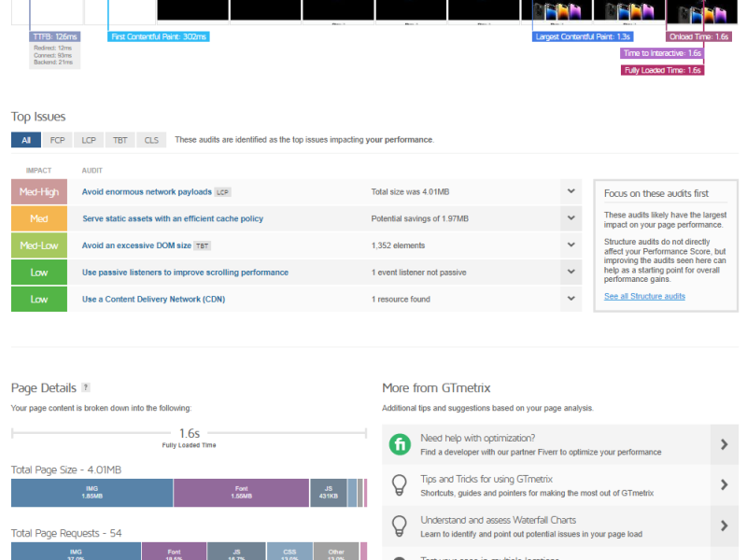The image size is (747, 560).
Task: Select the All issues filter tab
Action: pos(26,140)
